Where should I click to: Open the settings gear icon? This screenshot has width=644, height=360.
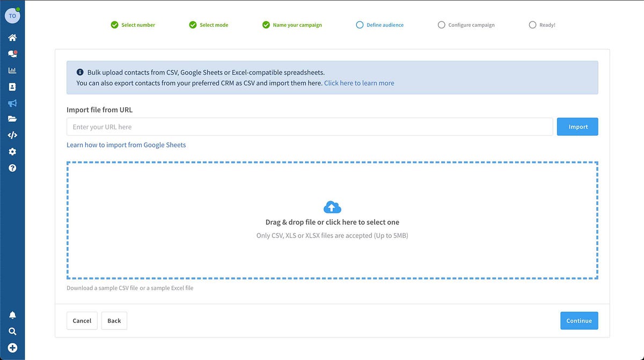pos(12,152)
